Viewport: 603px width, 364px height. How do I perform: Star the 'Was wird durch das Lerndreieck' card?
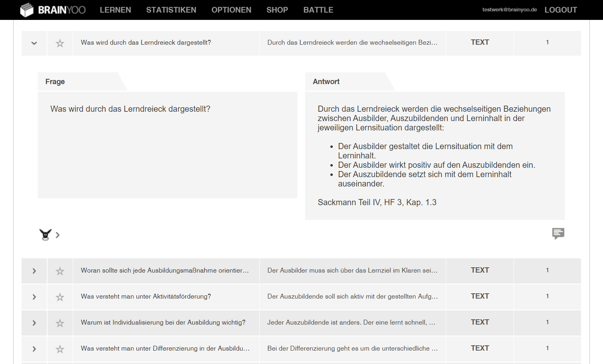(x=60, y=43)
